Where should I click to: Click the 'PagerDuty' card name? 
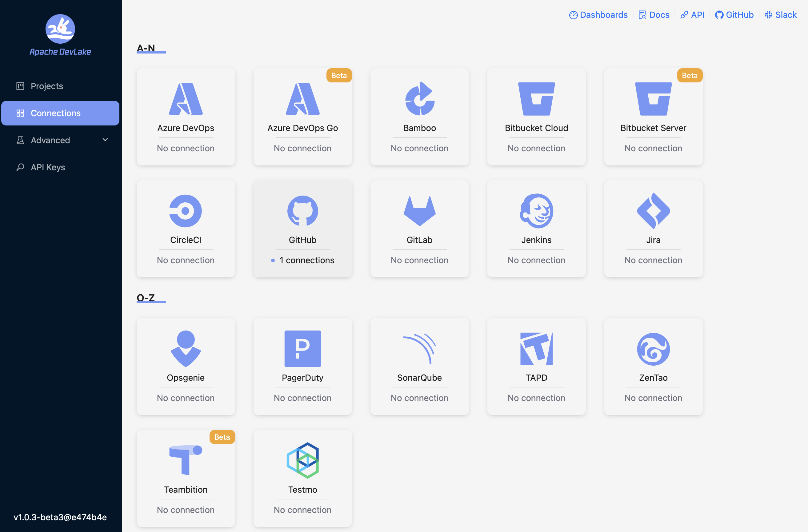(x=302, y=378)
